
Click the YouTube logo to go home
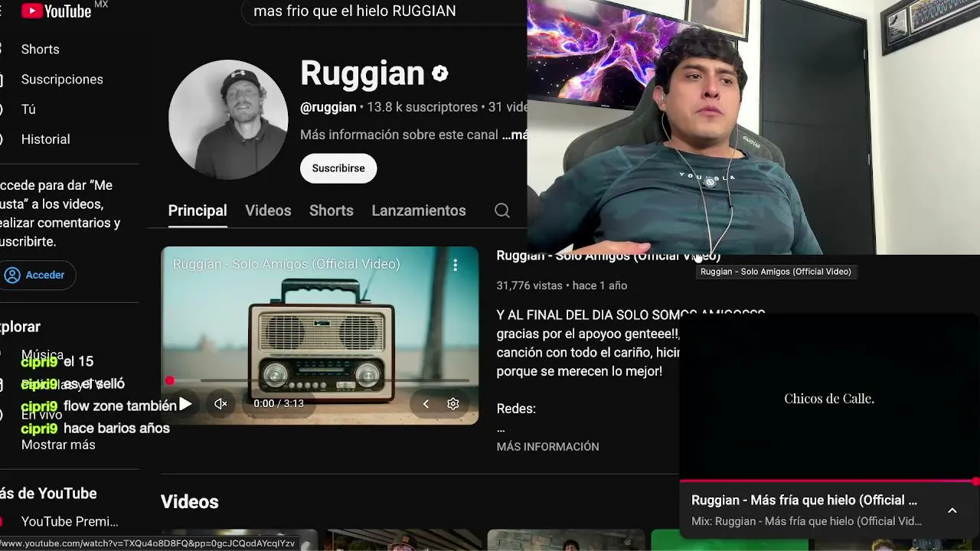click(x=56, y=10)
